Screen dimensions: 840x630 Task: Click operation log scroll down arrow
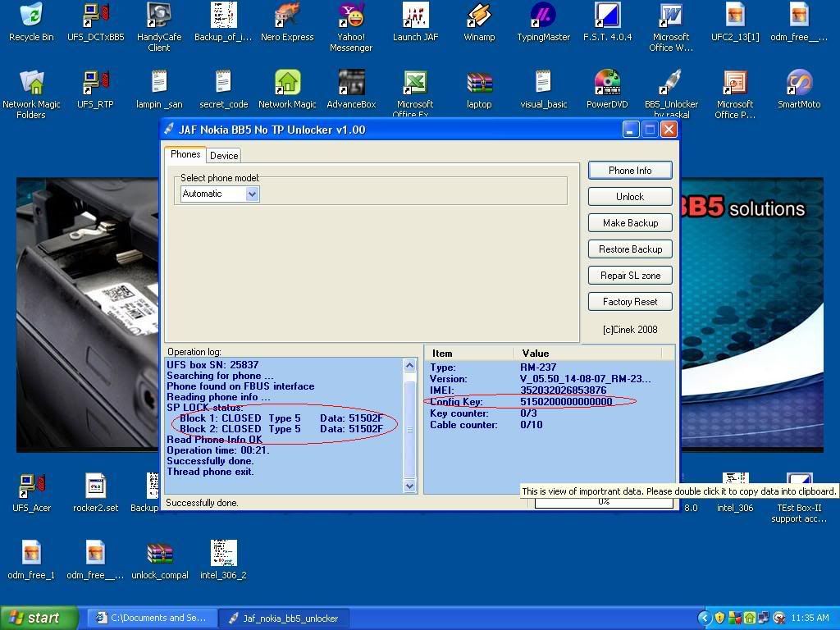pyautogui.click(x=409, y=486)
